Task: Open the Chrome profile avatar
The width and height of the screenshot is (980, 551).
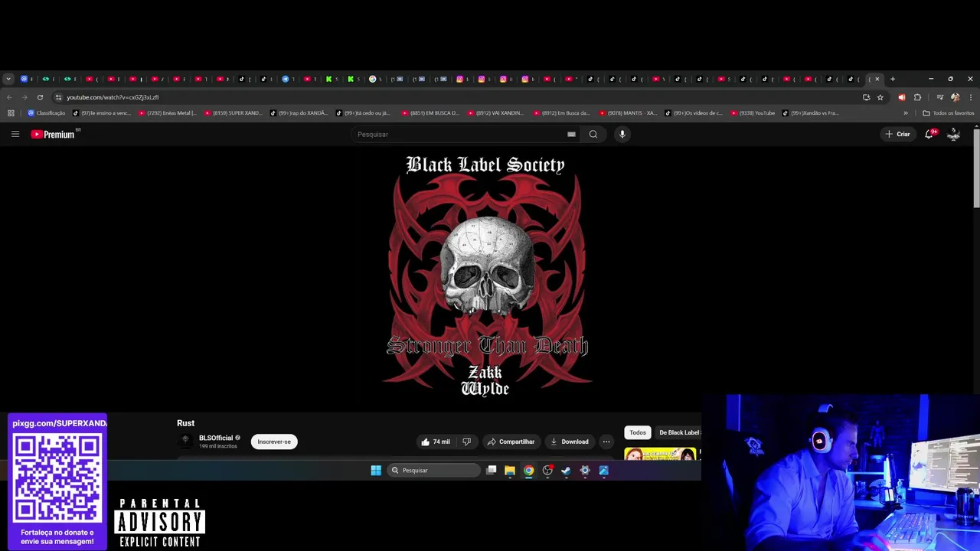Action: point(955,97)
